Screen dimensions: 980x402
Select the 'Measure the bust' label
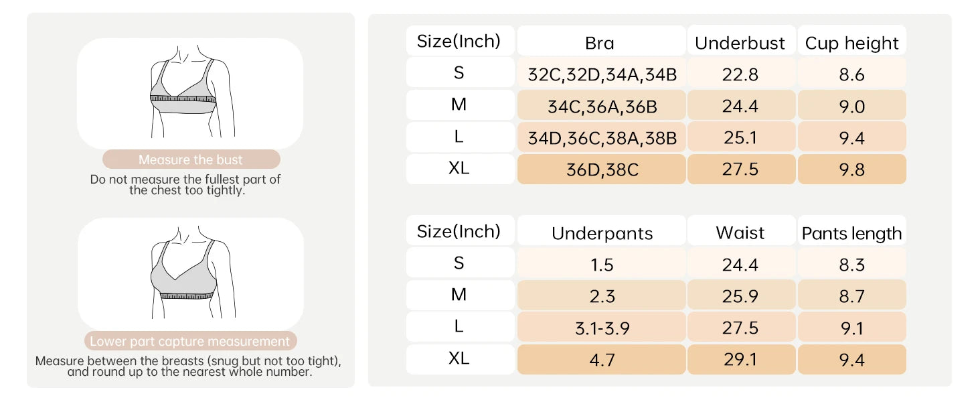click(191, 159)
